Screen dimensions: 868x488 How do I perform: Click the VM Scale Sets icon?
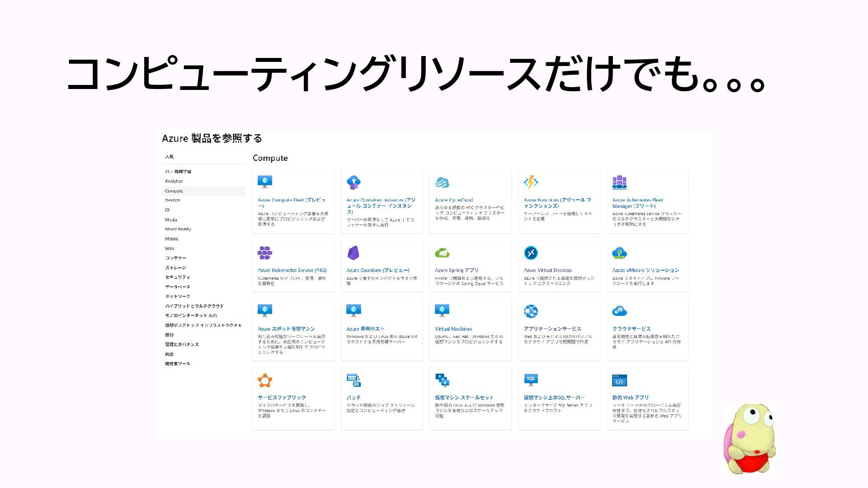pyautogui.click(x=442, y=380)
